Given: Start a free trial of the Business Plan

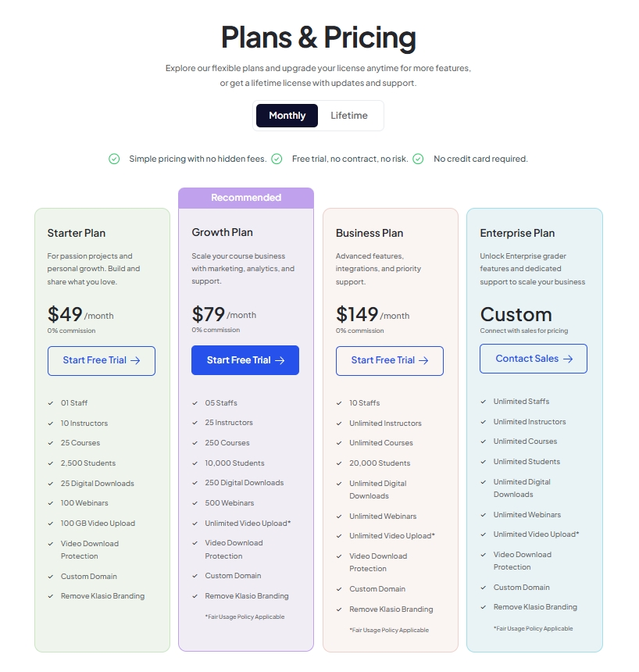Looking at the screenshot, I should click(389, 361).
